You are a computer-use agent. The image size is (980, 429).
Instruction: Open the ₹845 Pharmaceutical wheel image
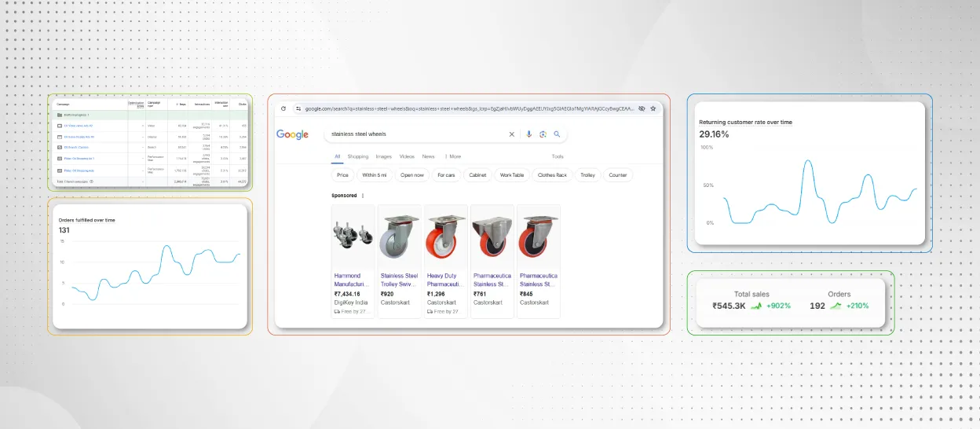click(539, 237)
